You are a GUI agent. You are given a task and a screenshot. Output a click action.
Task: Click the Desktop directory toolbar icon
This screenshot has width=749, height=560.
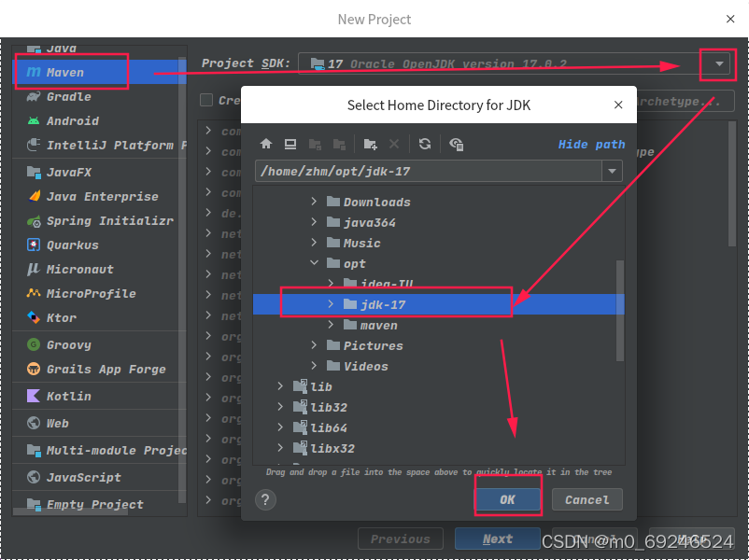pyautogui.click(x=290, y=144)
